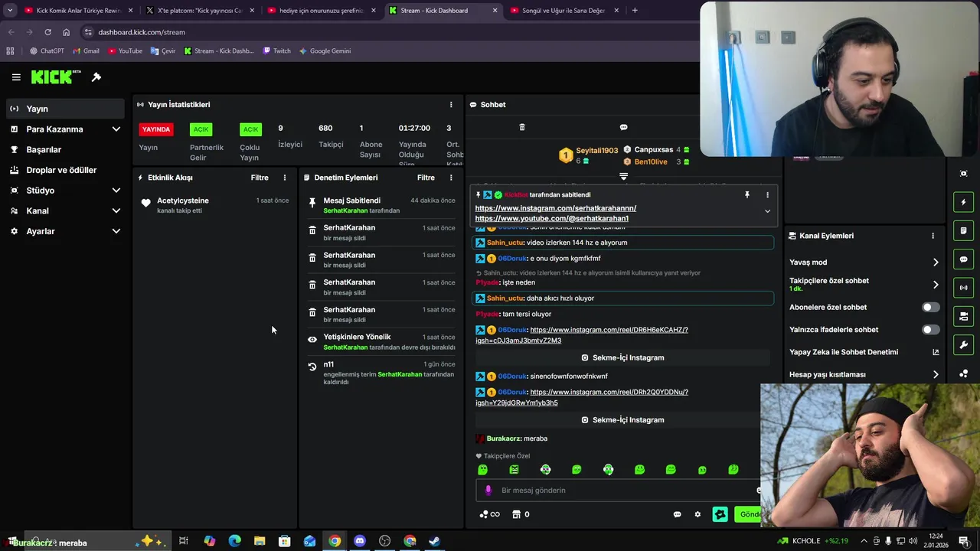Click the eye icon for Yetişkinlere Yönelik
Screen dimensions: 980x551
312,340
